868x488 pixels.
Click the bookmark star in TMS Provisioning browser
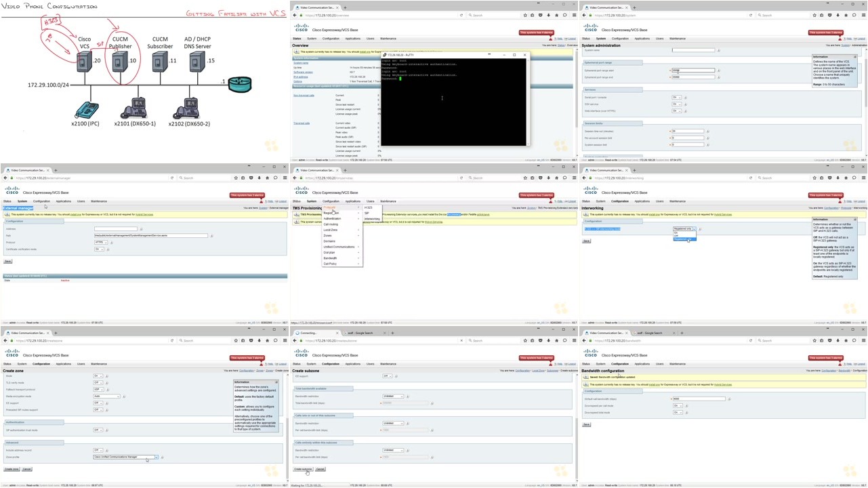pyautogui.click(x=525, y=178)
